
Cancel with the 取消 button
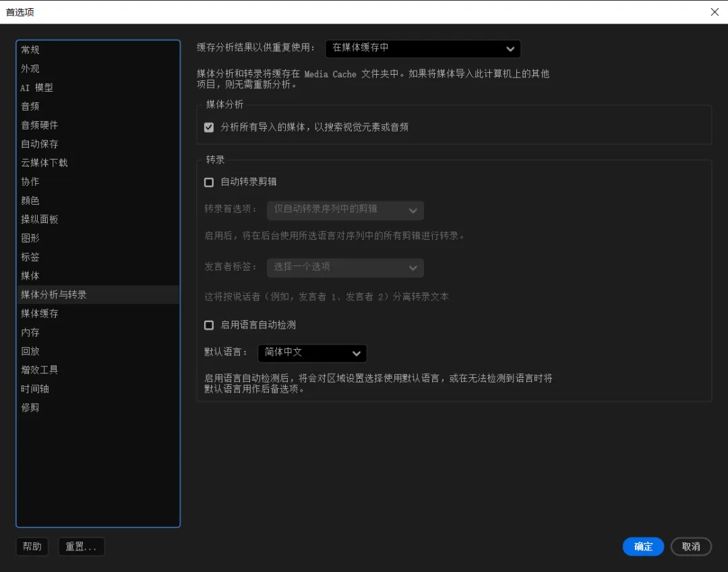691,546
